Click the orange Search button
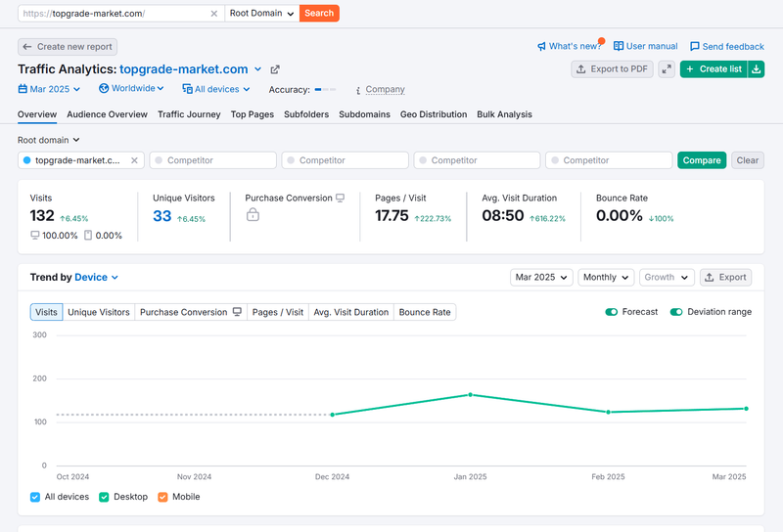This screenshot has width=783, height=532. pos(319,14)
